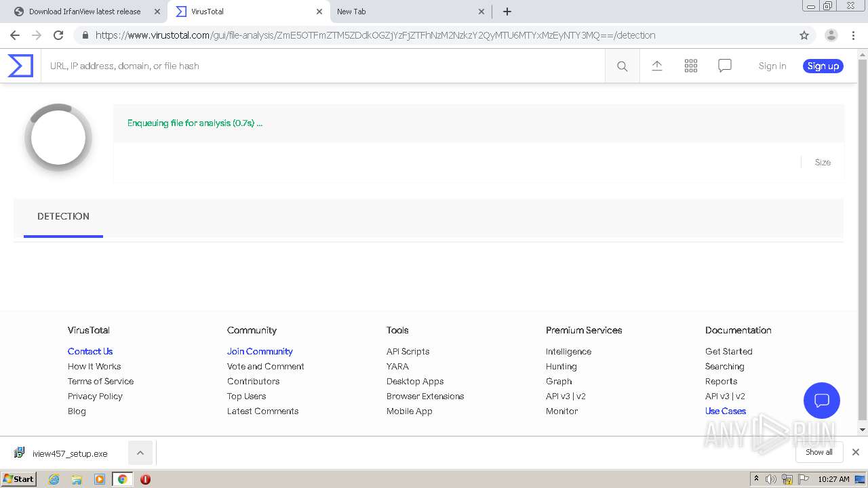This screenshot has height=488, width=868.
Task: Click Chrome icon in taskbar
Action: pyautogui.click(x=122, y=479)
